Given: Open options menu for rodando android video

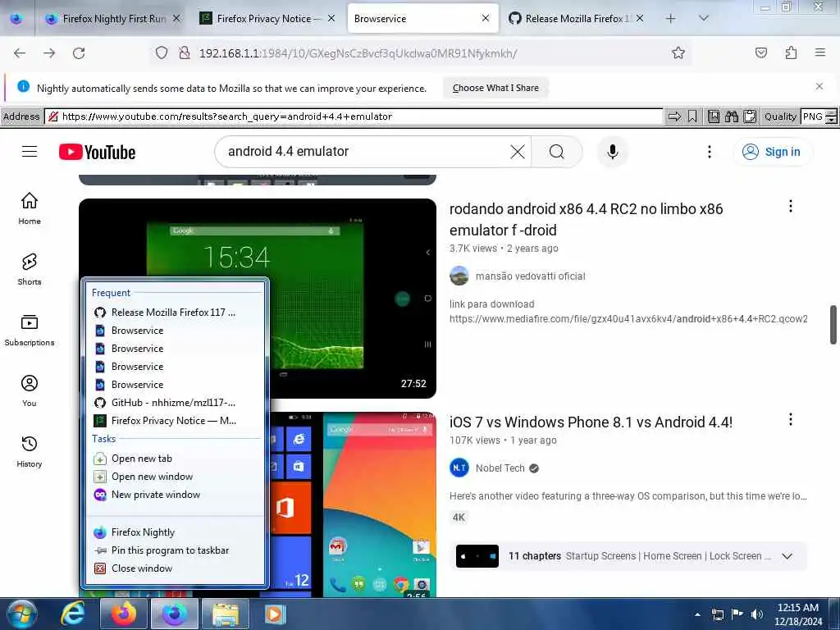Looking at the screenshot, I should click(x=790, y=206).
